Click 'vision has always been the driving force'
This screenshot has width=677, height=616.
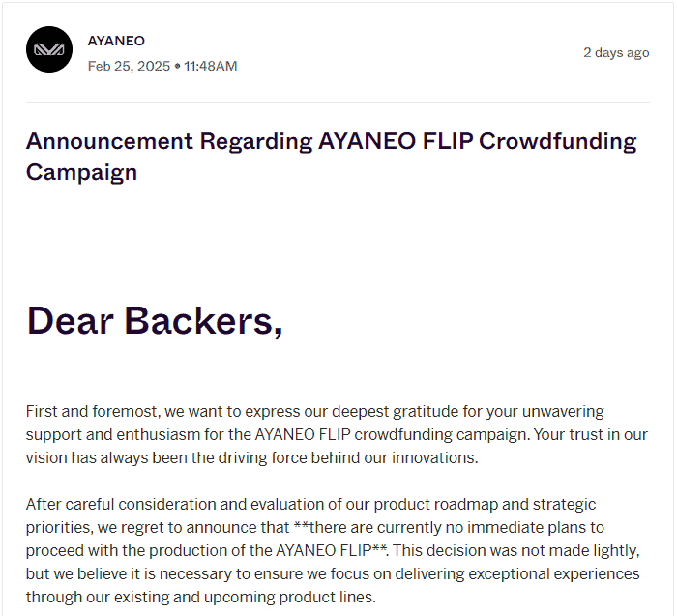[166, 458]
